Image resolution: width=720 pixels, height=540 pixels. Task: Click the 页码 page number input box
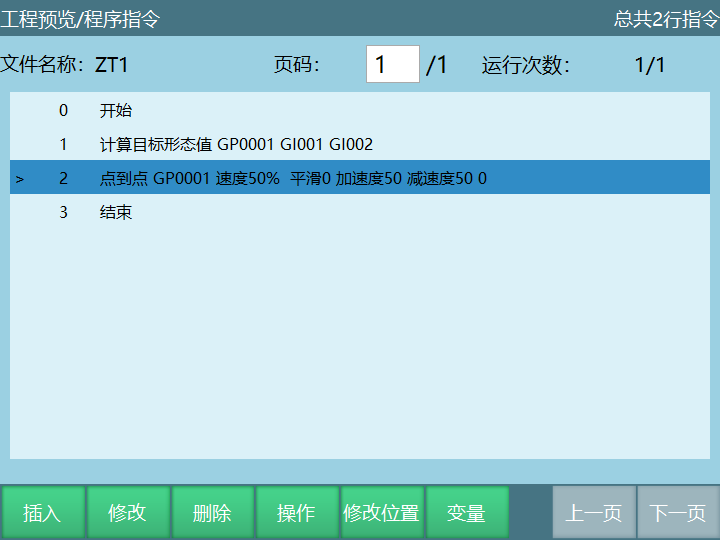(x=392, y=65)
